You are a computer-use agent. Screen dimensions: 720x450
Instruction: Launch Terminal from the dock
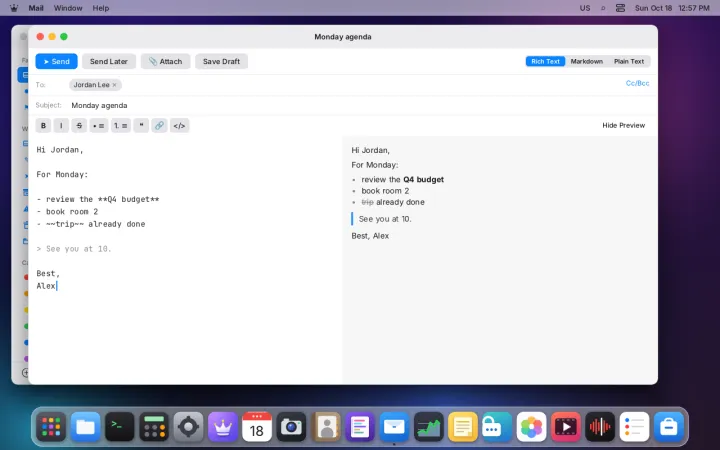click(x=119, y=427)
